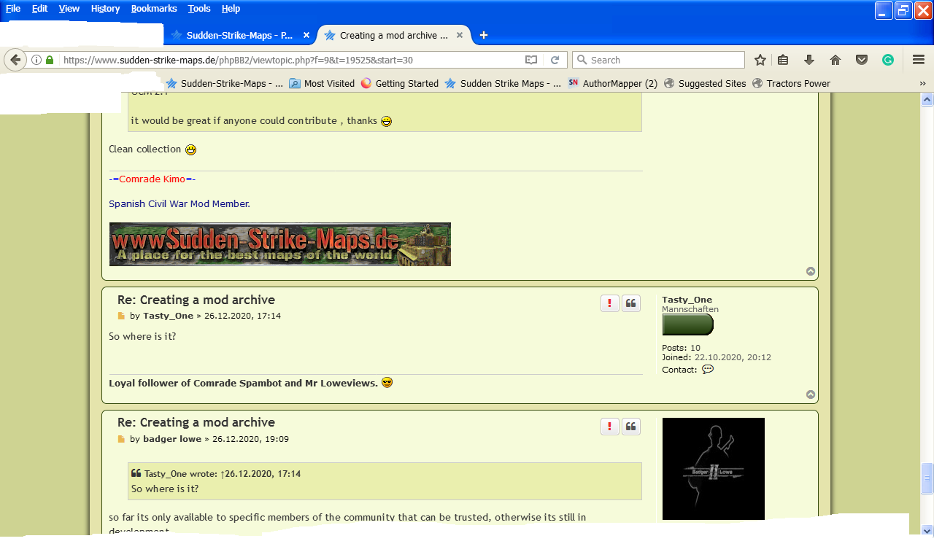
Task: Quote badger lowe's post
Action: [x=631, y=426]
